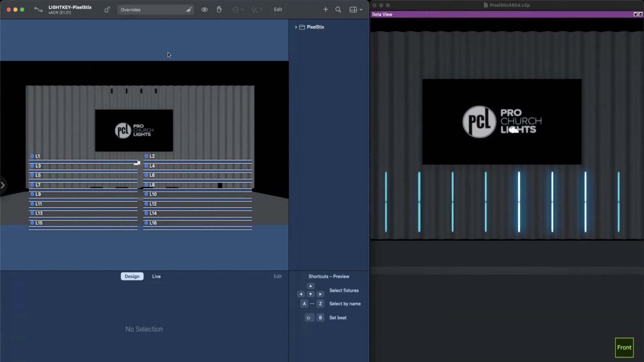
Task: Select fixture L2 in preview
Action: click(149, 156)
